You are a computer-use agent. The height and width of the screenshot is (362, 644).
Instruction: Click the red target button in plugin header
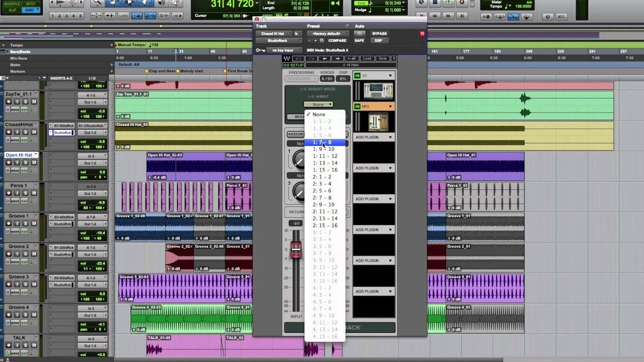422,34
